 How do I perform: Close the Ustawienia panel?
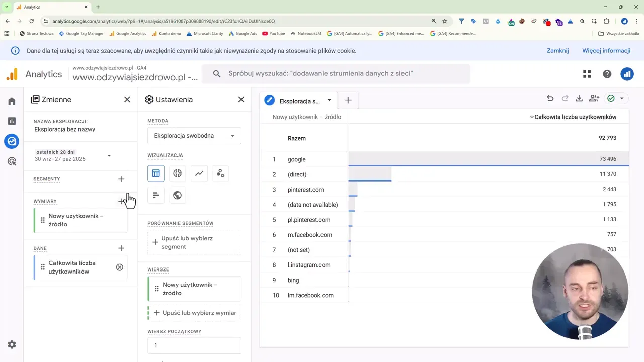pyautogui.click(x=241, y=100)
